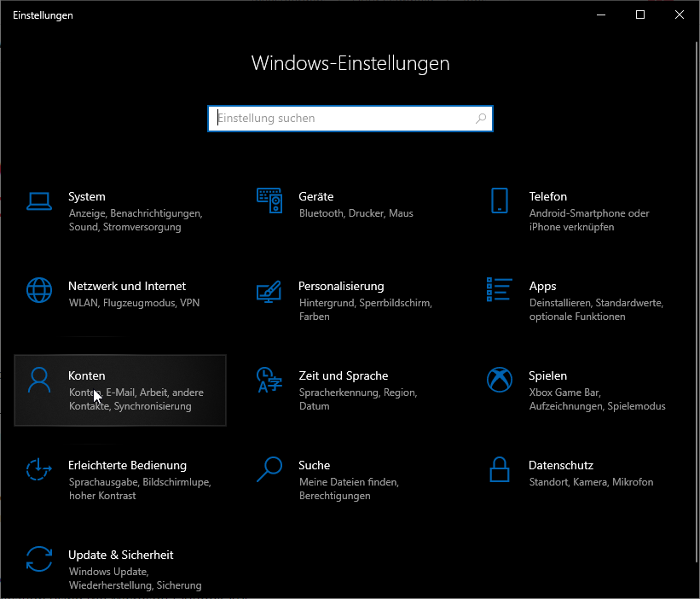Viewport: 700px width, 599px height.
Task: Open the "Netzwerk und Internet" title link
Action: point(127,286)
